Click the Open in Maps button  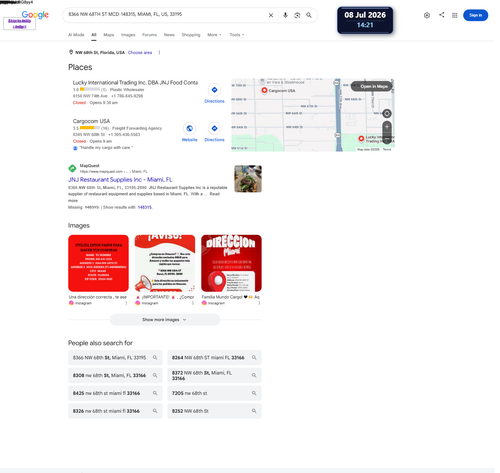(371, 86)
